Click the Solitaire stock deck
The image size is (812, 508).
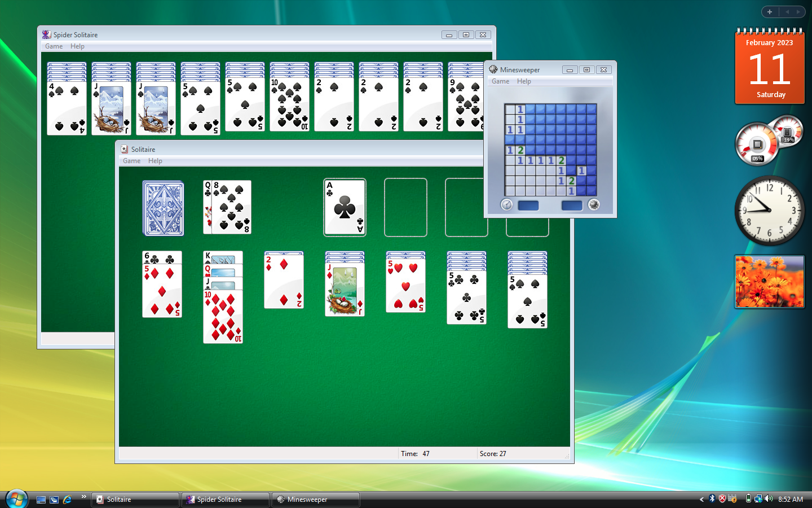[163, 208]
